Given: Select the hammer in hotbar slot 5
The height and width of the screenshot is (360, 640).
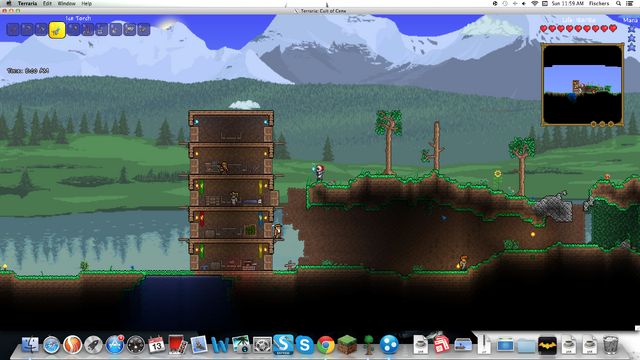Looking at the screenshot, I should point(73,29).
